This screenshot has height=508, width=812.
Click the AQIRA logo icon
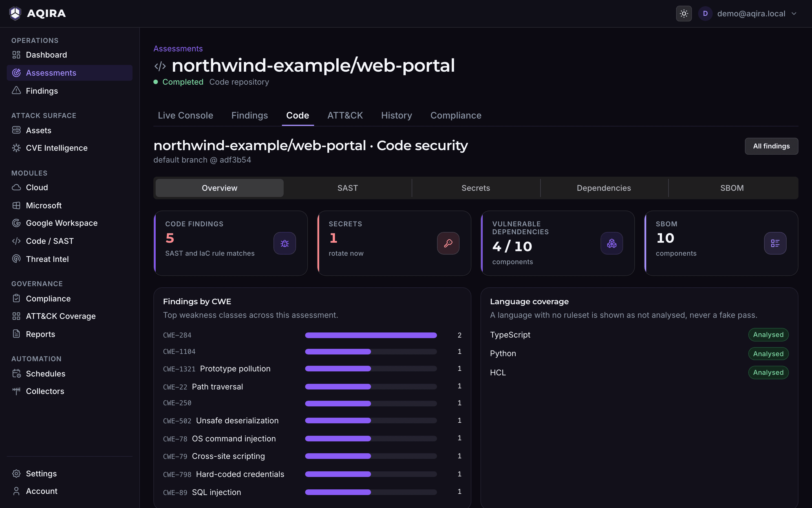pyautogui.click(x=15, y=14)
